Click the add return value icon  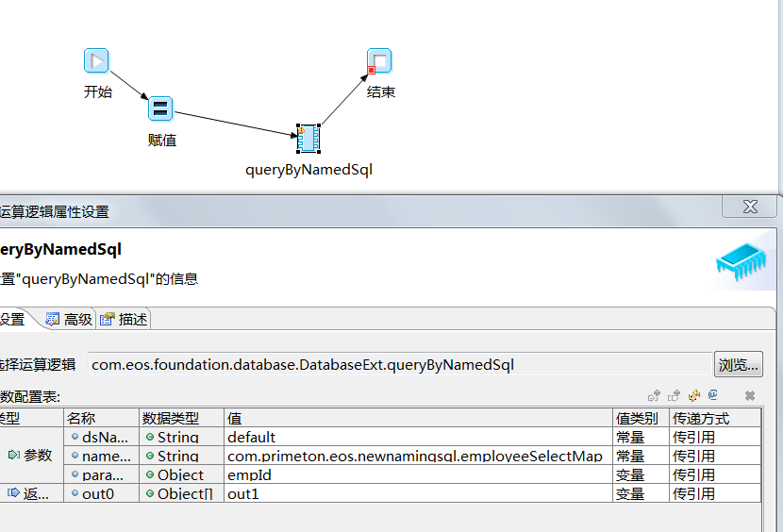tap(675, 395)
